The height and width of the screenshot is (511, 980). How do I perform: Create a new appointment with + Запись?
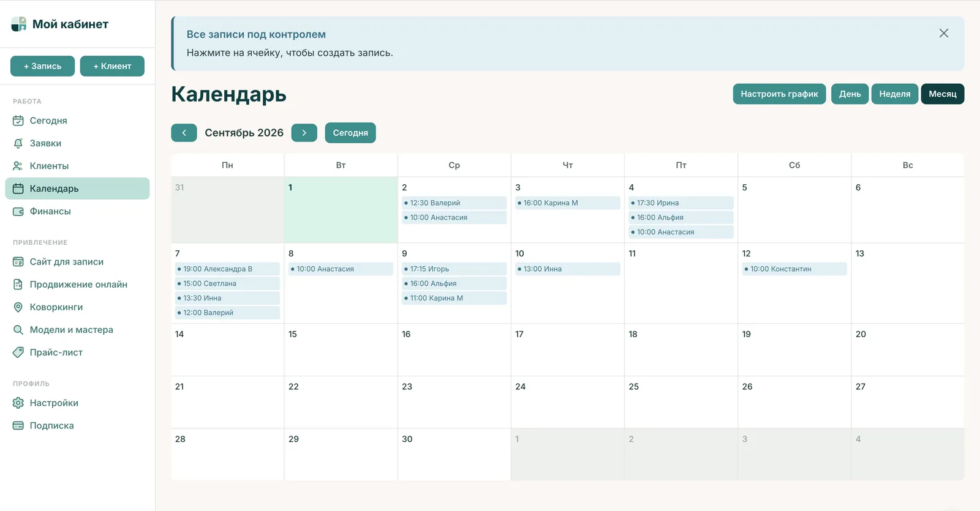click(42, 66)
